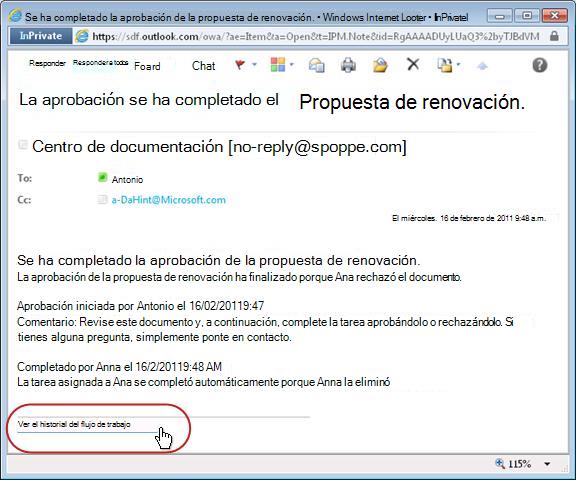Screen dimensions: 576x480
Task: Click the zoom magnifier icon
Action: tap(500, 463)
